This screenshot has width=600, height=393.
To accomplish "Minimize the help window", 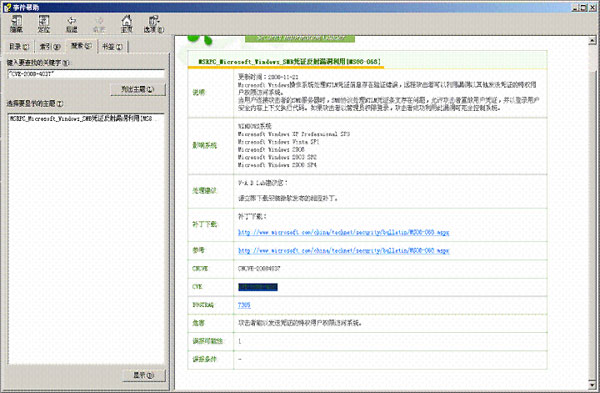I will [x=576, y=7].
